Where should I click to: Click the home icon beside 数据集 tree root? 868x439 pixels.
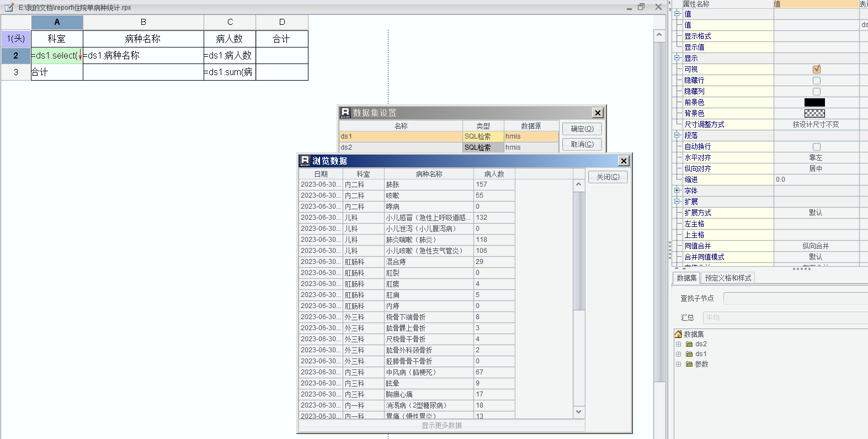coord(678,334)
